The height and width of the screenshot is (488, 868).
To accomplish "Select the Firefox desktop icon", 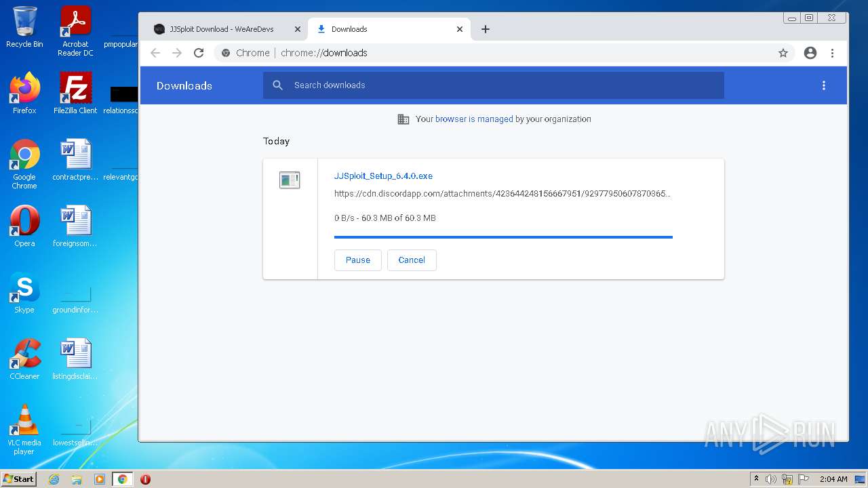I will click(x=24, y=93).
